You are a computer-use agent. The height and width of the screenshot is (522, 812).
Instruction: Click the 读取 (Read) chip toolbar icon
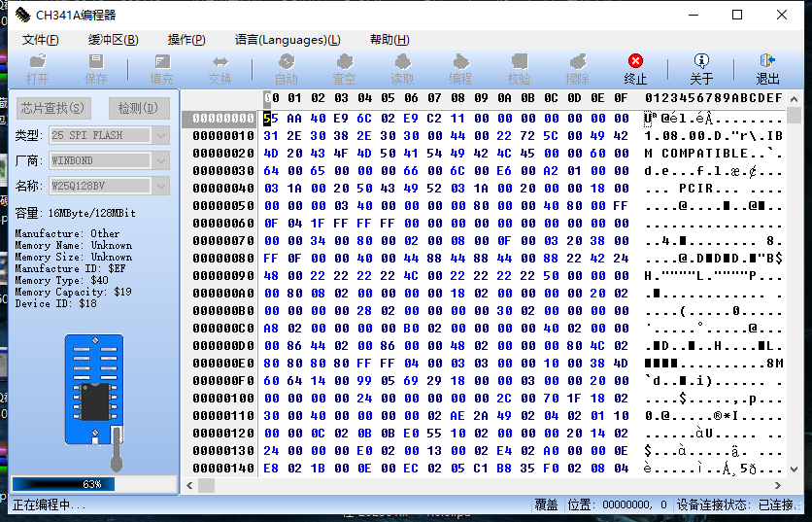pyautogui.click(x=401, y=68)
